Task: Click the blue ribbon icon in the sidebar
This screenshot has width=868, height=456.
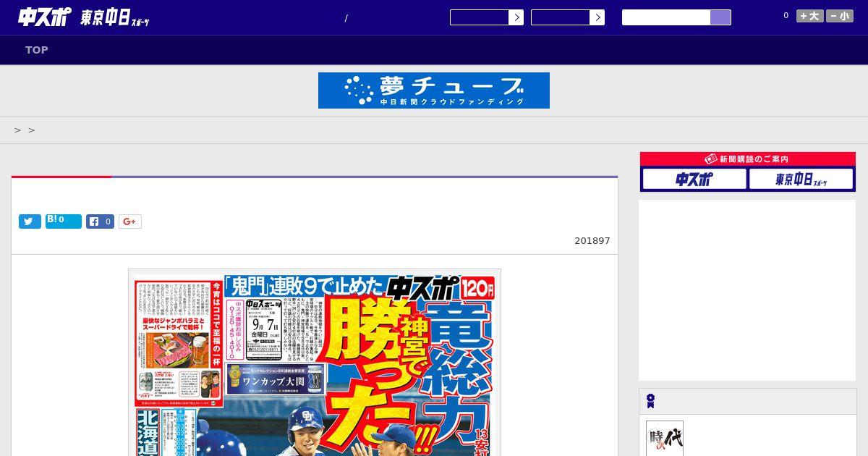Action: point(650,401)
